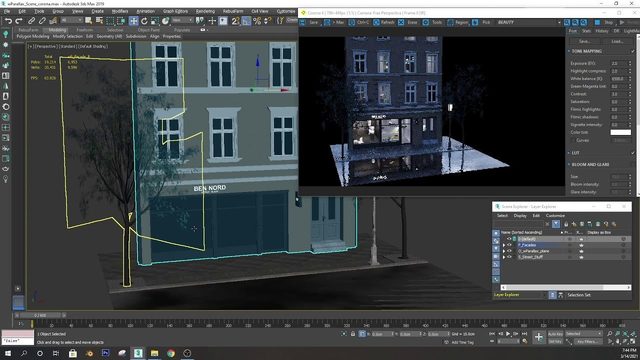Open Display menu in Layer Explorer
The width and height of the screenshot is (640, 360).
click(520, 216)
